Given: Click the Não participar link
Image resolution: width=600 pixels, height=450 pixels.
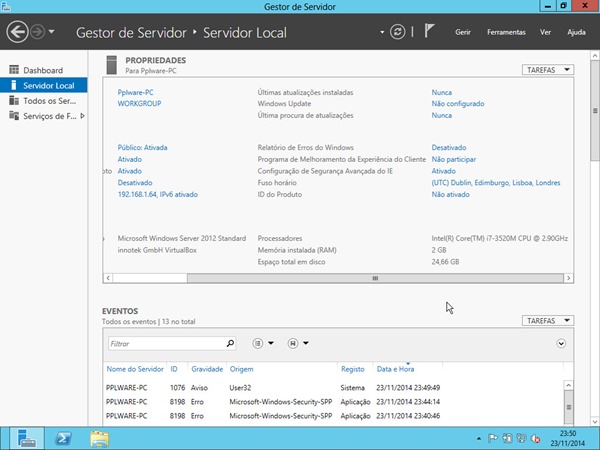Looking at the screenshot, I should point(454,159).
